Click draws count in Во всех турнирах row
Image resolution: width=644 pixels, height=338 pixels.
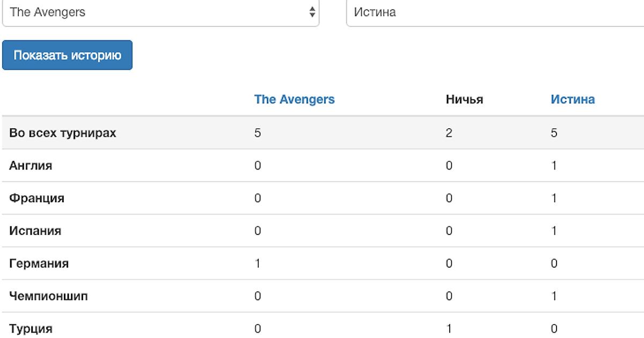449,133
